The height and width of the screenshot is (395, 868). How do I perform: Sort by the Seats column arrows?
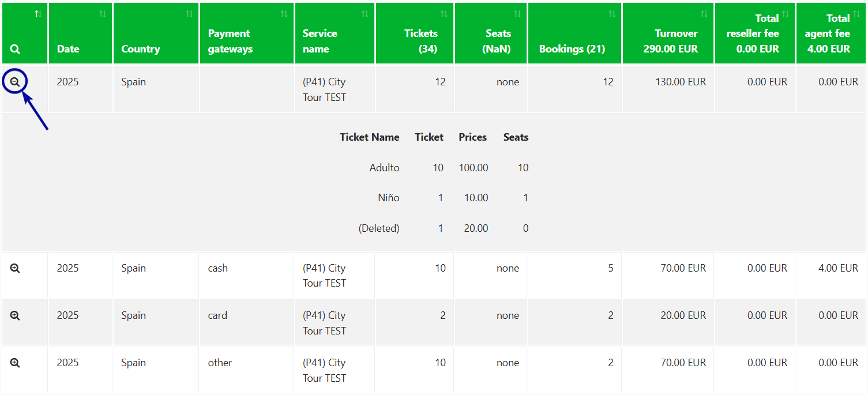point(517,14)
